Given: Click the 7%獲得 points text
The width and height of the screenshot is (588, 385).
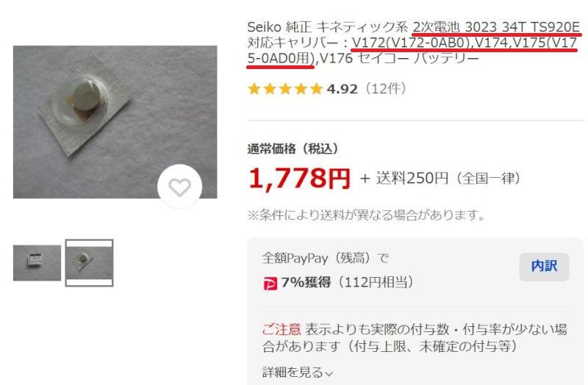Looking at the screenshot, I should [306, 282].
